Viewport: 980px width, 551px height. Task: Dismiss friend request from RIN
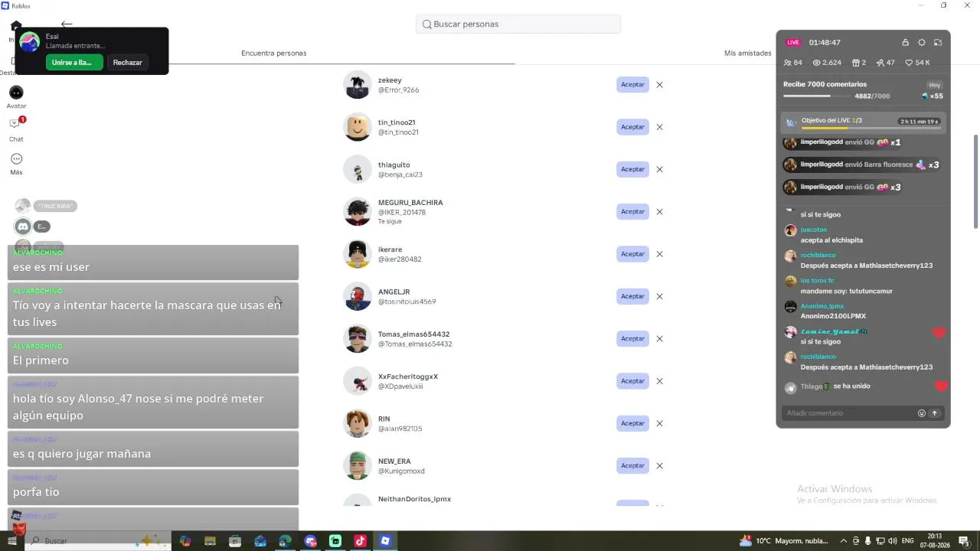659,423
